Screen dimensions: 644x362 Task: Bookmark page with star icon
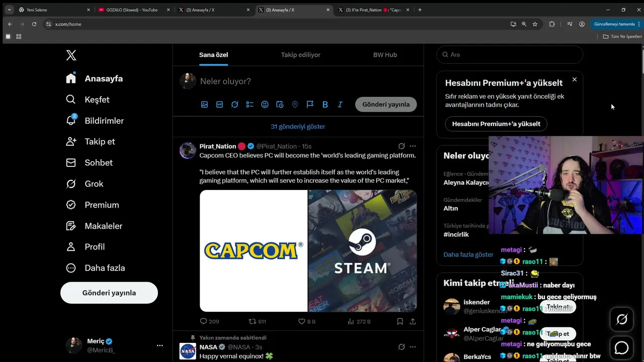535,24
